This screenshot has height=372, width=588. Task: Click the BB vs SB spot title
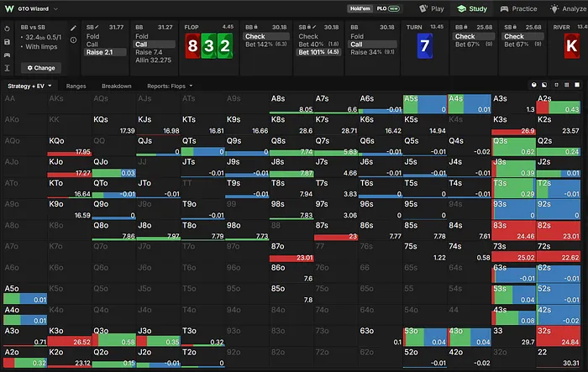[33, 27]
